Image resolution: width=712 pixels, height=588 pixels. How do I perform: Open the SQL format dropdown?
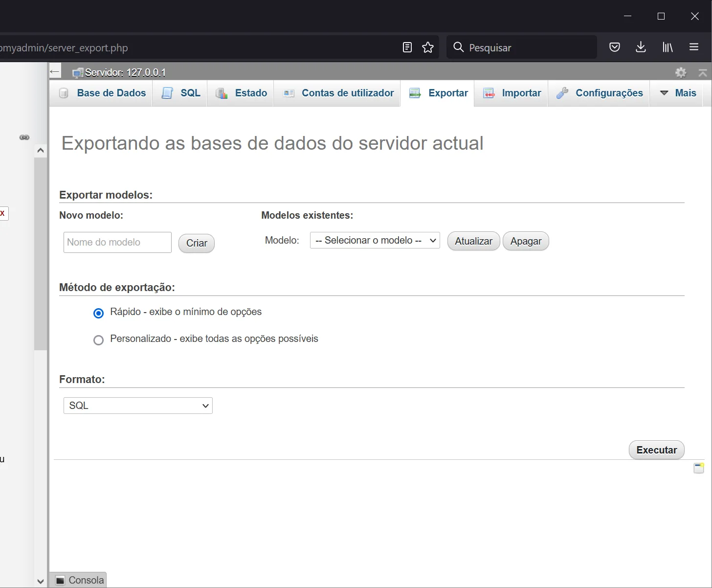point(138,406)
